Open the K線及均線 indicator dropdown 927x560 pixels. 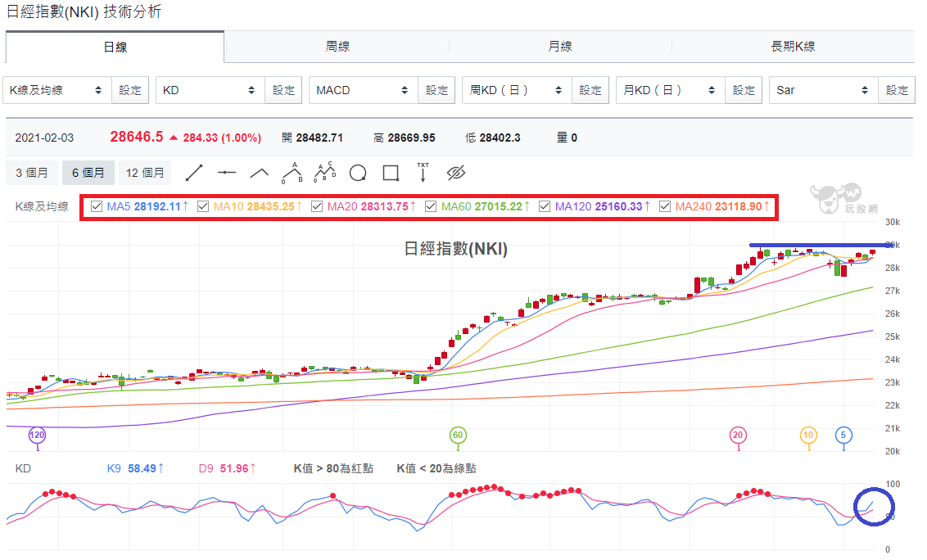coord(57,91)
